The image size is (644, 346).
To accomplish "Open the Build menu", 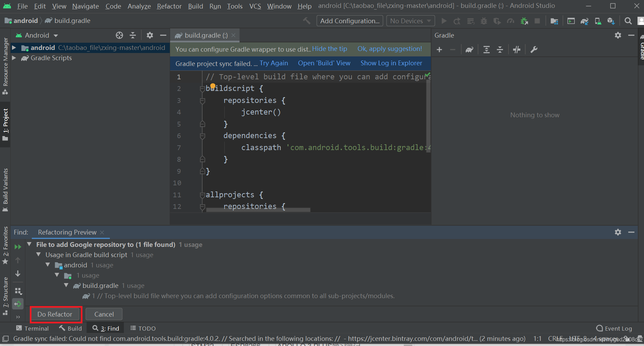I will (195, 6).
